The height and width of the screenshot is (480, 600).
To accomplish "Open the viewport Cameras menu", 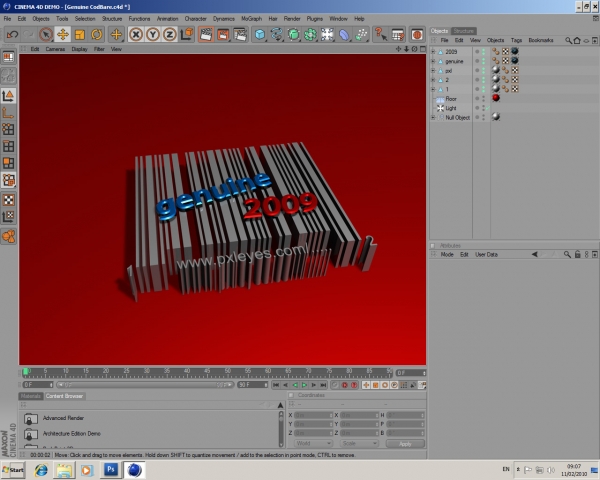I will 55,49.
